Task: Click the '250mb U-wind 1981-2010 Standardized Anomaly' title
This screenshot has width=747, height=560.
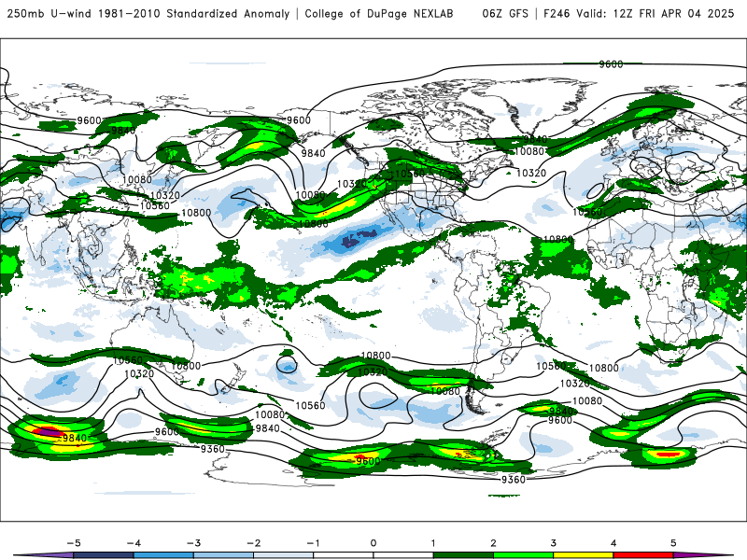Action: click(x=148, y=13)
